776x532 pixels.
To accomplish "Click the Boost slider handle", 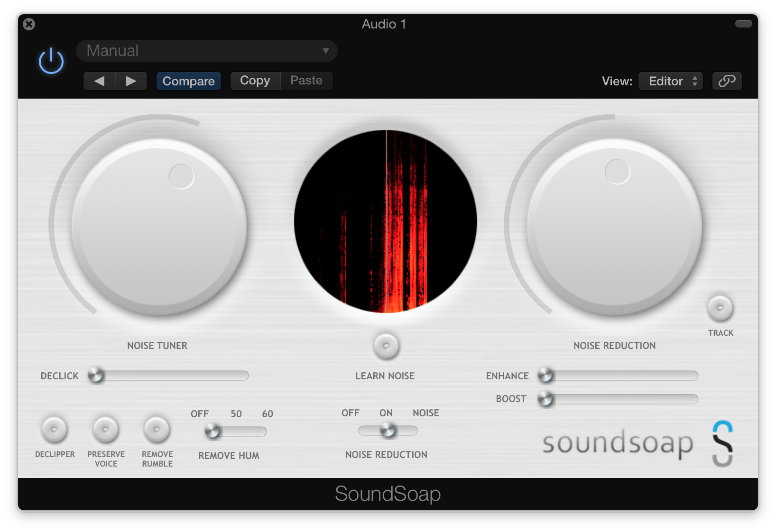I will tap(546, 399).
